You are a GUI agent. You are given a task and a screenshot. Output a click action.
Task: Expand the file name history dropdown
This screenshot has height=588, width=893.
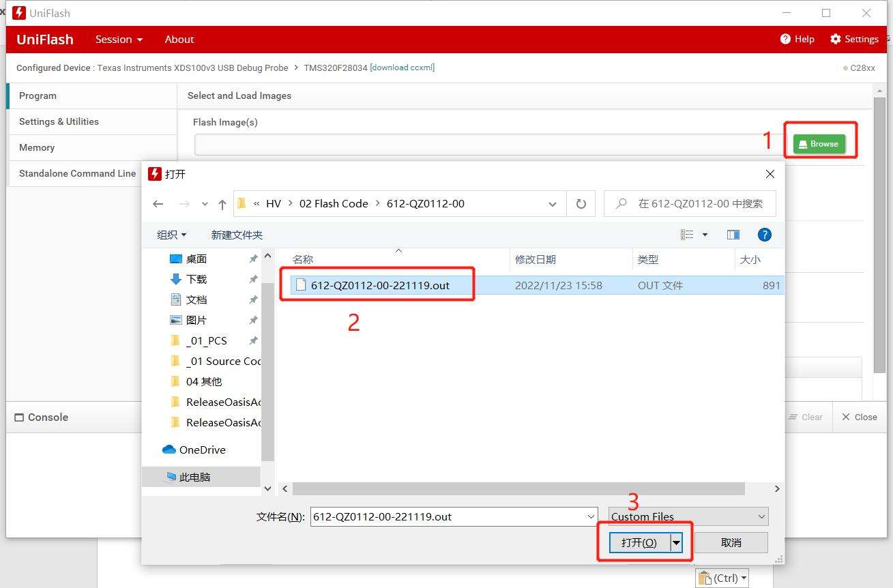pyautogui.click(x=591, y=516)
